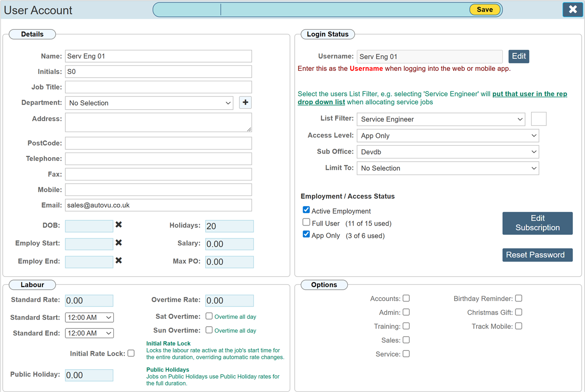Screen dimensions: 585x392
Task: Tick the Sat Overtime all day checkbox
Action: click(x=209, y=316)
